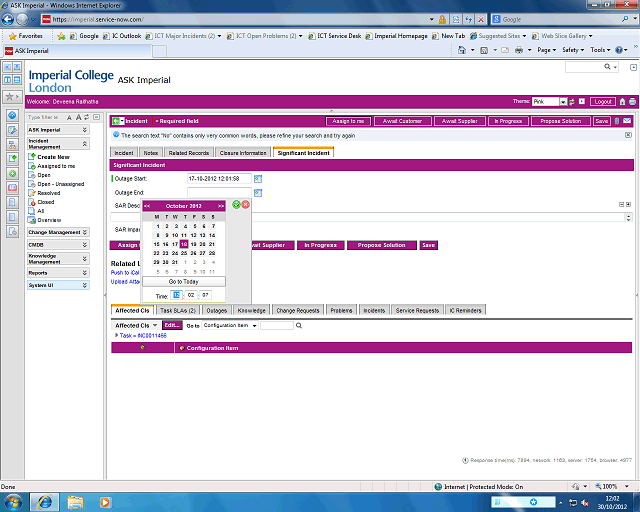Click the printer icon in header bar
This screenshot has height=512, width=640.
click(x=632, y=101)
